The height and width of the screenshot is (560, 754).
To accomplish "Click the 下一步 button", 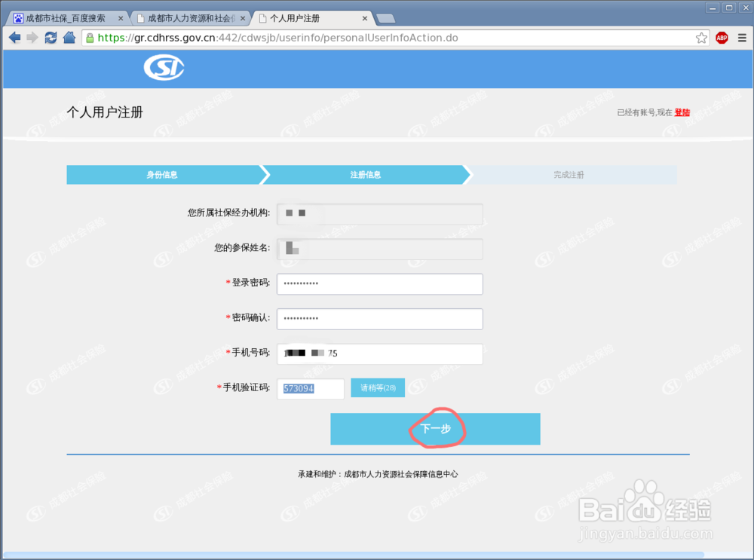I will click(x=436, y=428).
